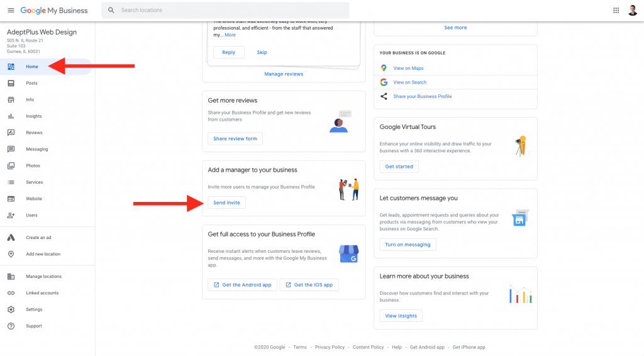Open the account profile avatar

click(632, 11)
